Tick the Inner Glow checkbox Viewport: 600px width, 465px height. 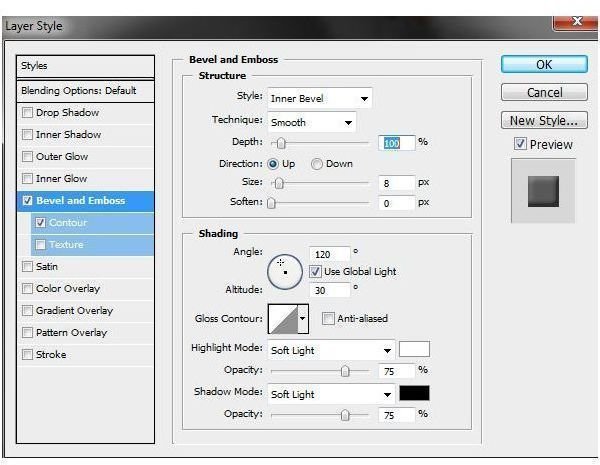27,178
